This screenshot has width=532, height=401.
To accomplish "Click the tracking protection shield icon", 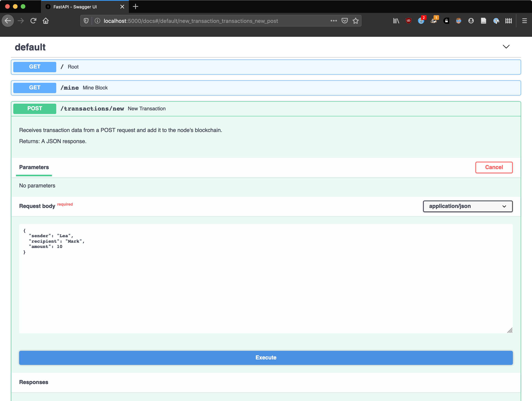I will [x=86, y=21].
